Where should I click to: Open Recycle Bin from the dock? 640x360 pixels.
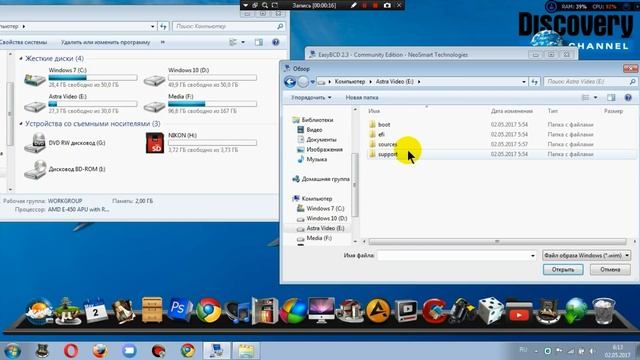coord(604,311)
